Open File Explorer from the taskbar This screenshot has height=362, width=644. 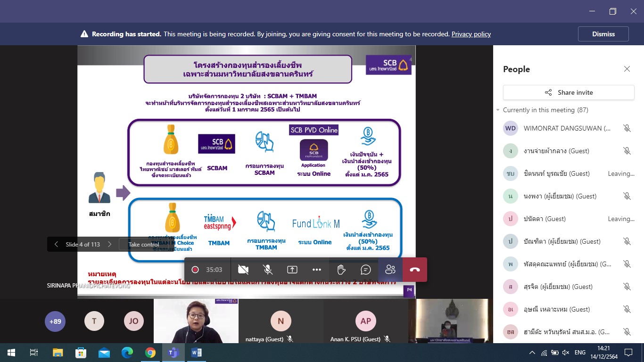(x=58, y=353)
